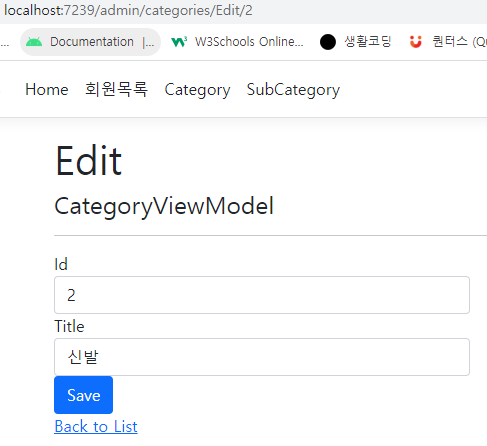Focus the Title input field
This screenshot has height=446, width=487.
(x=262, y=357)
